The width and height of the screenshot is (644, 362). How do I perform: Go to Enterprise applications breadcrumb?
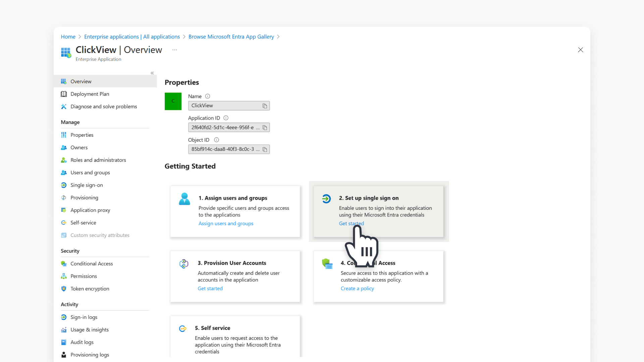(x=132, y=37)
